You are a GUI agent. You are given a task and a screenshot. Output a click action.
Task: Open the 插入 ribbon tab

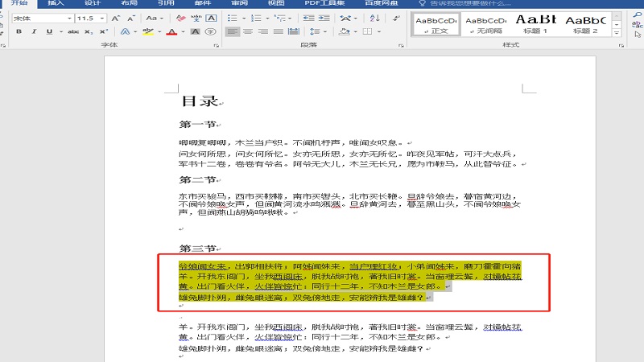pos(56,3)
